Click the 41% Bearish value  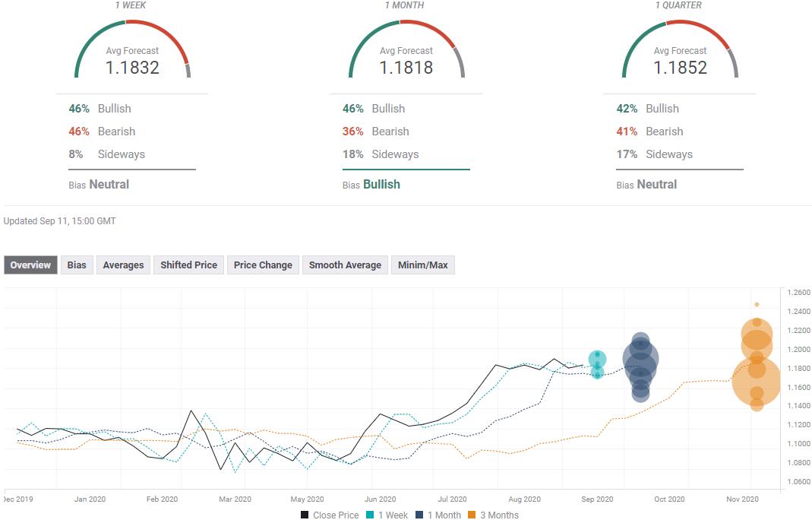[627, 132]
